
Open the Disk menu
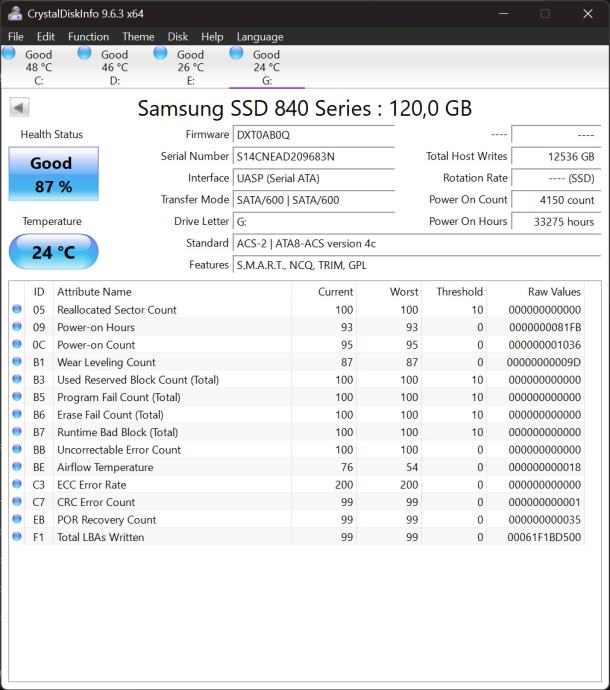coord(178,37)
